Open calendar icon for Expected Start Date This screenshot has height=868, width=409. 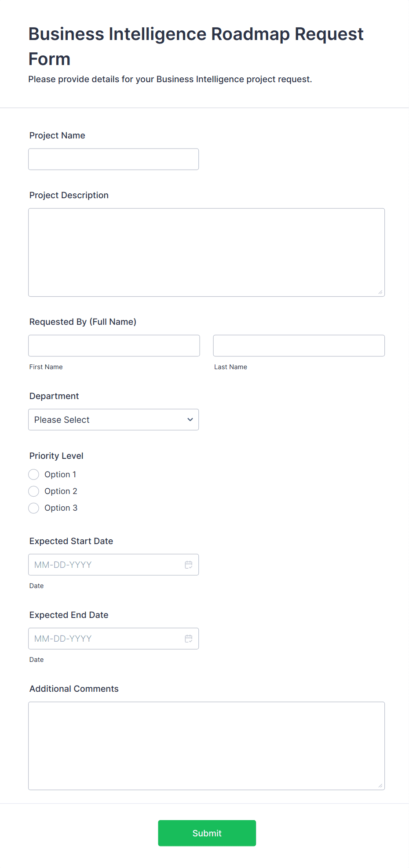[x=189, y=565]
